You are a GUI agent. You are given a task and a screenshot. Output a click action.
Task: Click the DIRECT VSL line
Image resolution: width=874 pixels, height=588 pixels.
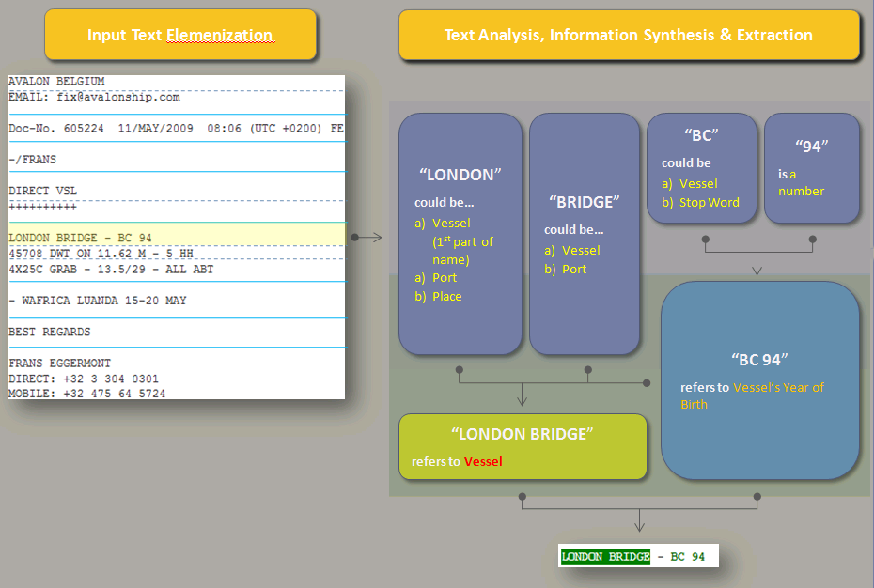point(43,191)
